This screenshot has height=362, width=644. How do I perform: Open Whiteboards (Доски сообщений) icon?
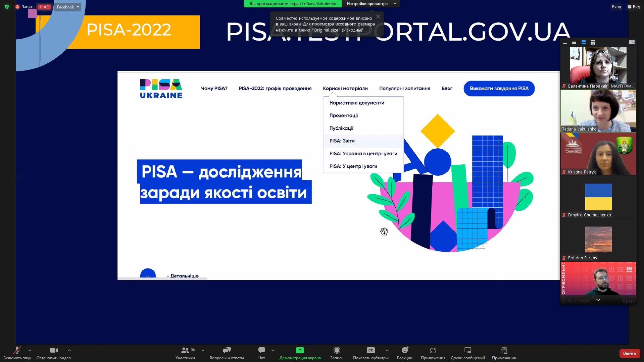tap(467, 351)
